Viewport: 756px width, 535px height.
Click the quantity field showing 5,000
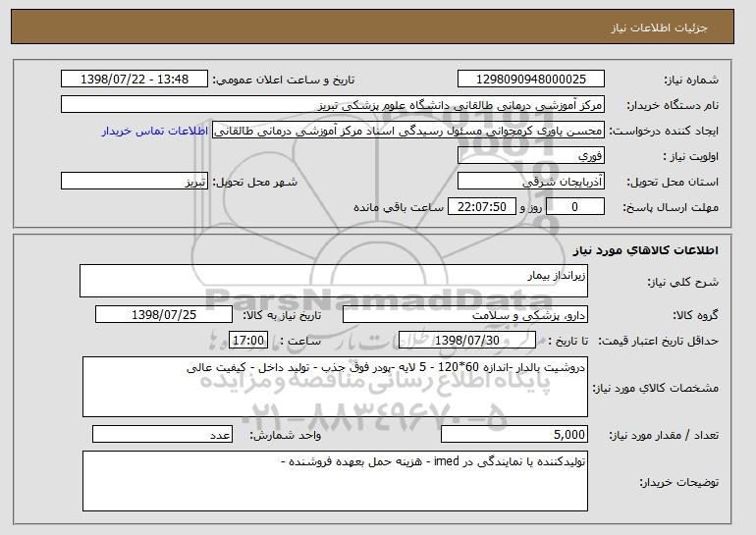(514, 434)
